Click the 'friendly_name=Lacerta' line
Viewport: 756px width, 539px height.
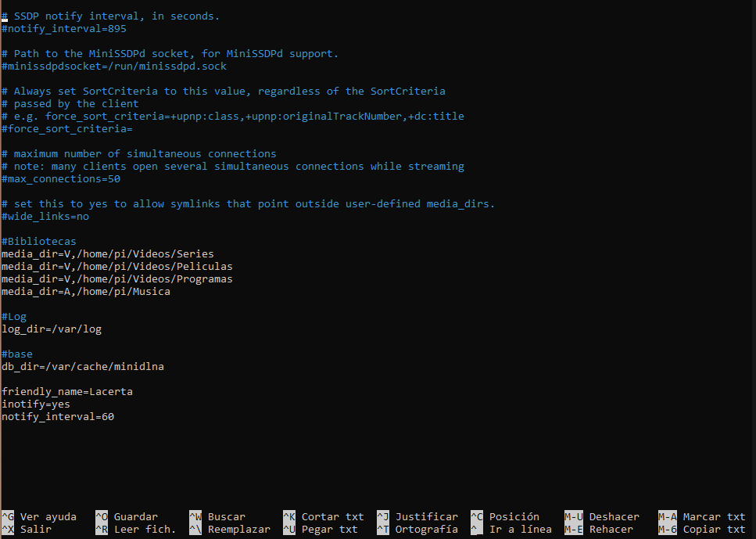click(x=67, y=392)
